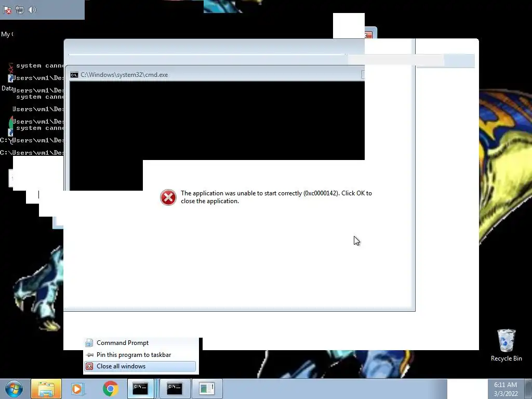Open the network status tray icon
The image size is (532, 399).
[x=20, y=10]
